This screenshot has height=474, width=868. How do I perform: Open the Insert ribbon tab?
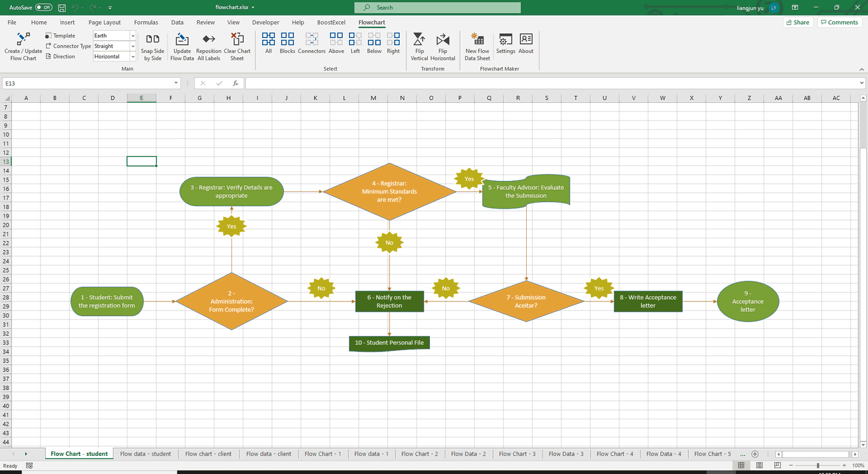(68, 22)
